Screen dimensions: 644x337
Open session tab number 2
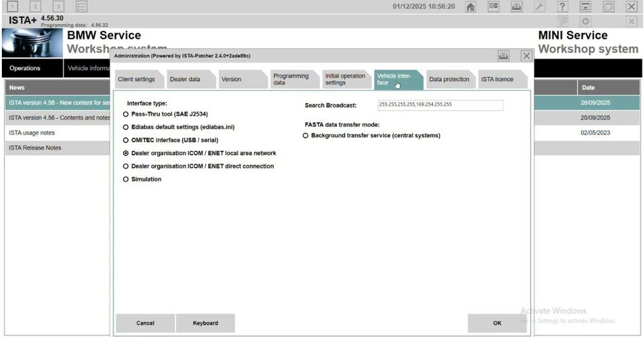(x=35, y=6)
